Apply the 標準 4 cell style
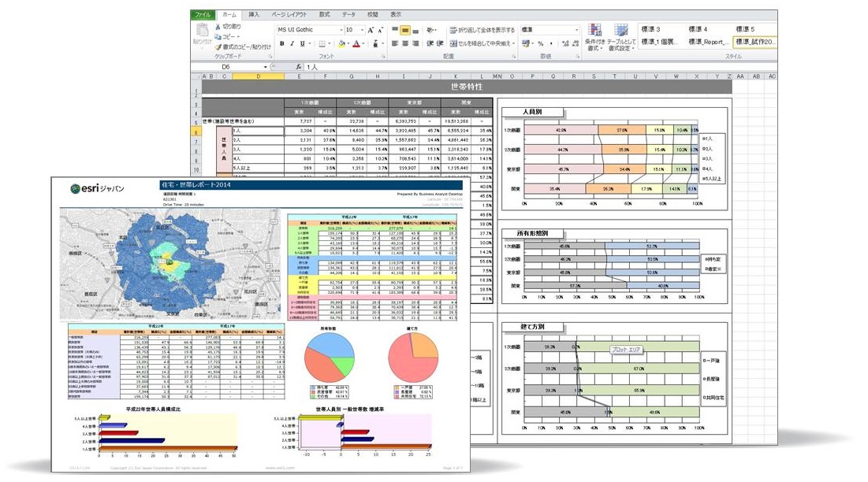 pos(698,29)
